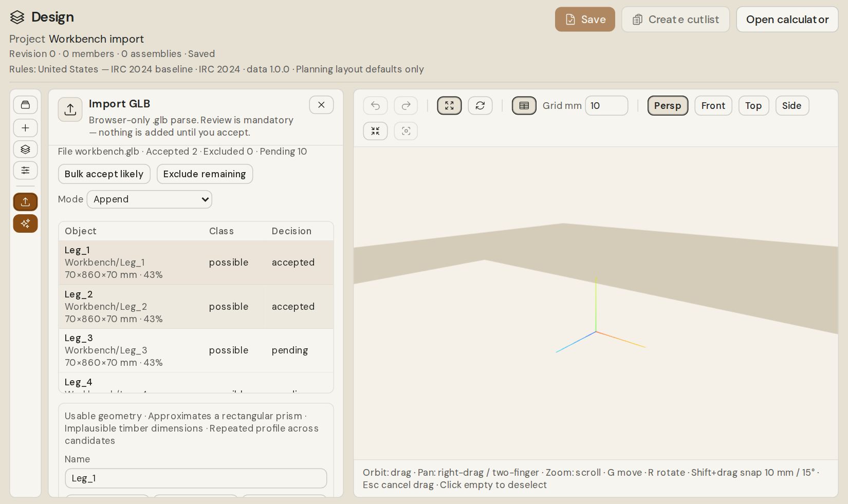Click the Workbench import project name
Image resolution: width=848 pixels, height=504 pixels.
[x=96, y=39]
